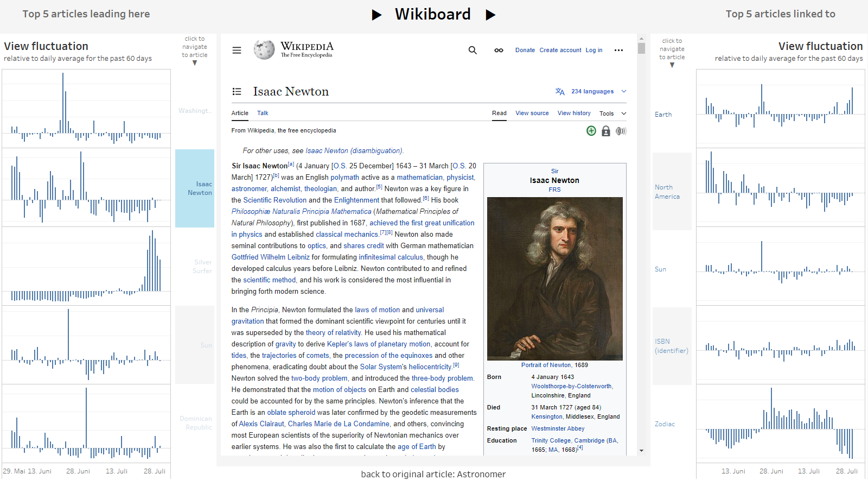Image resolution: width=868 pixels, height=480 pixels.
Task: Open the Kensington link in infobox
Action: [x=547, y=417]
